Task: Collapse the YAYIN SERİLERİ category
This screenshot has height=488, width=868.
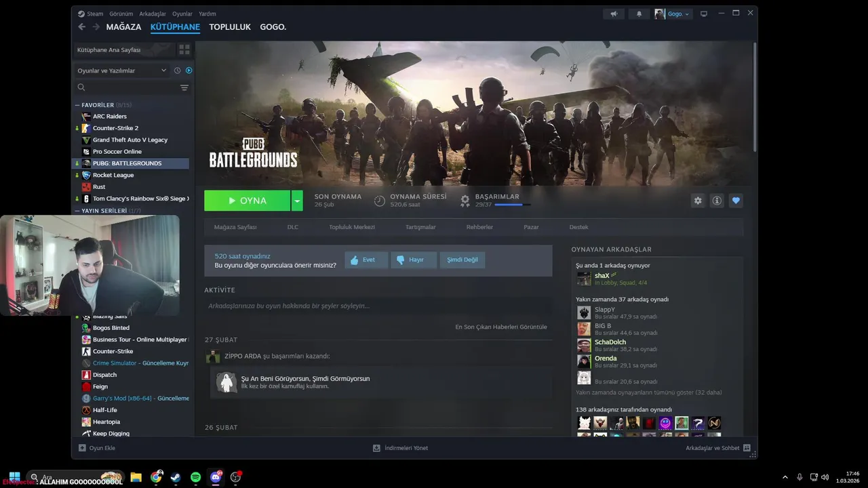Action: coord(77,211)
